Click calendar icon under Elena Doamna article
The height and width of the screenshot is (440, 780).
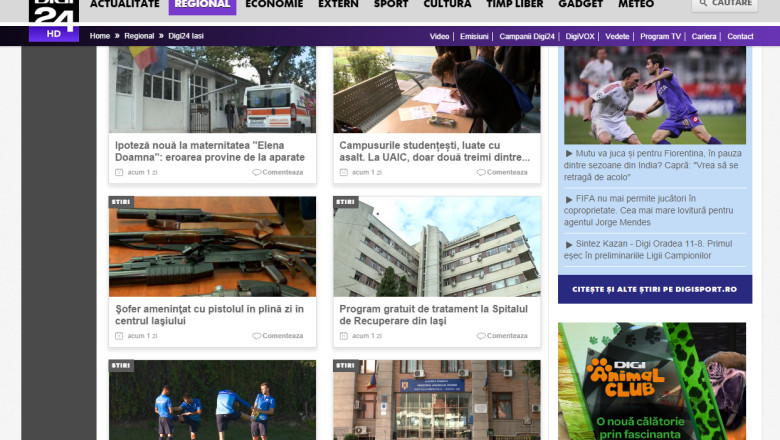[x=120, y=172]
